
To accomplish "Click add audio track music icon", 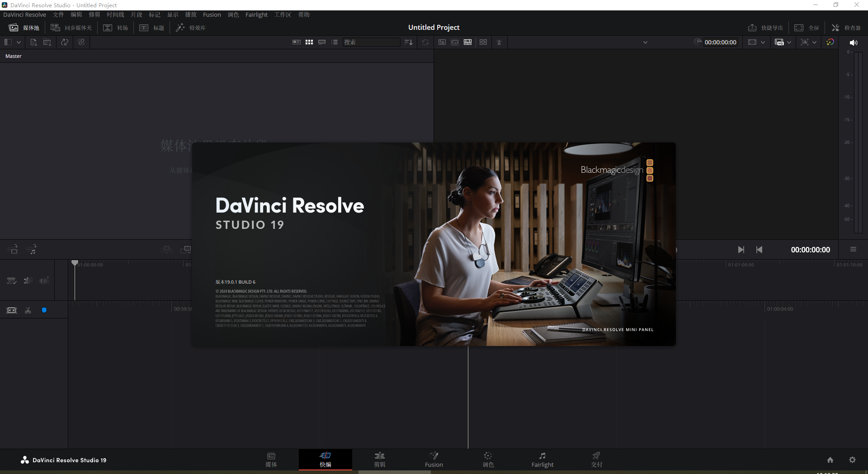I will [x=32, y=249].
